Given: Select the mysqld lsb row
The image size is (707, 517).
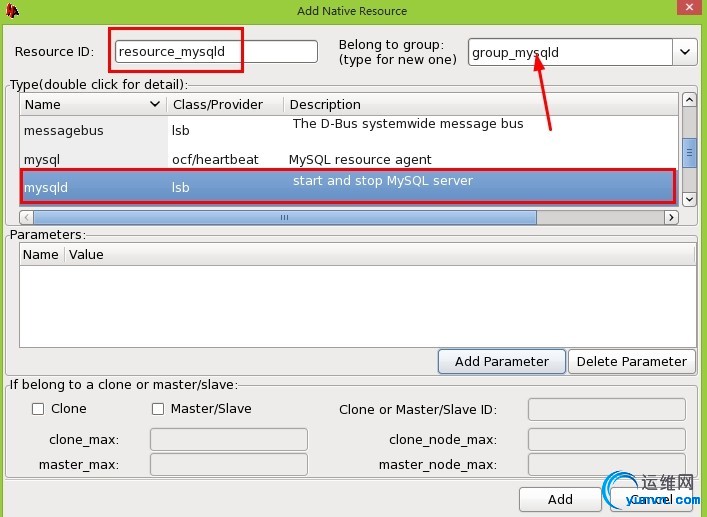Looking at the screenshot, I should (x=347, y=187).
